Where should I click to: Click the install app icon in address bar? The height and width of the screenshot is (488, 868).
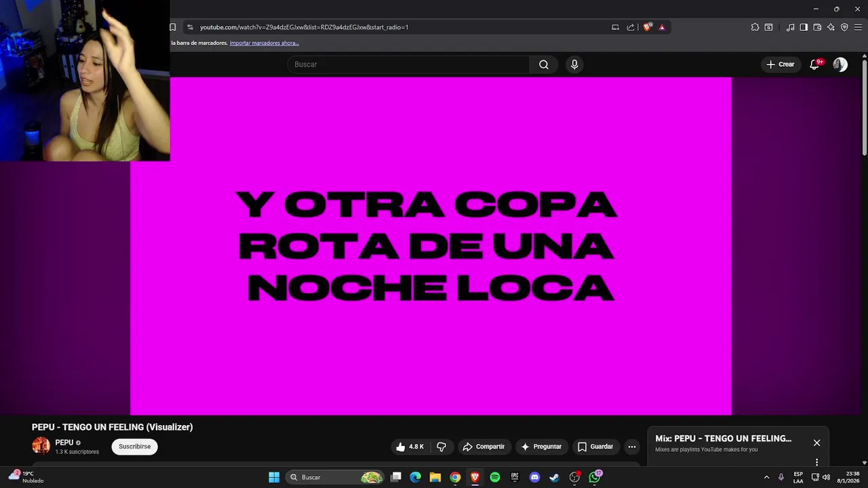(x=615, y=27)
